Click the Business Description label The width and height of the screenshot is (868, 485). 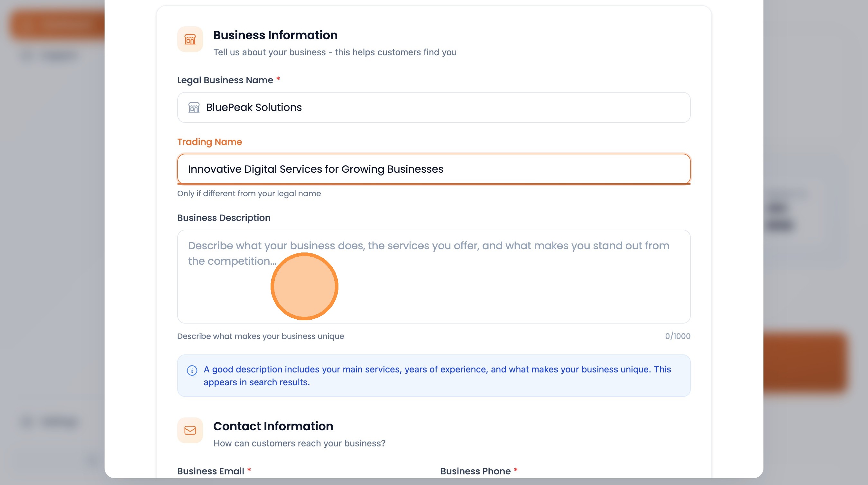pyautogui.click(x=224, y=218)
